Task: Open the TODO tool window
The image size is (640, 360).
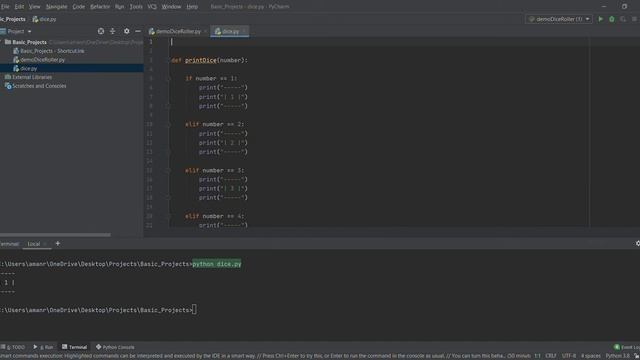Action: pos(13,347)
